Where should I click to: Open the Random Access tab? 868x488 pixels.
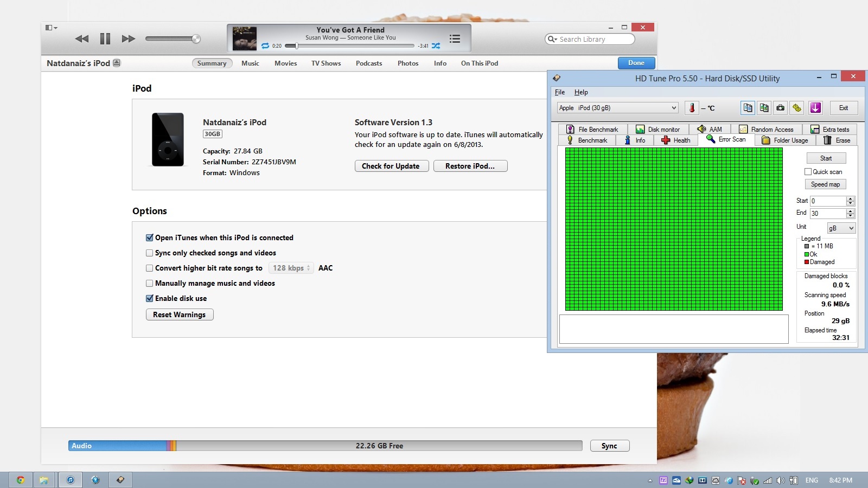(767, 129)
